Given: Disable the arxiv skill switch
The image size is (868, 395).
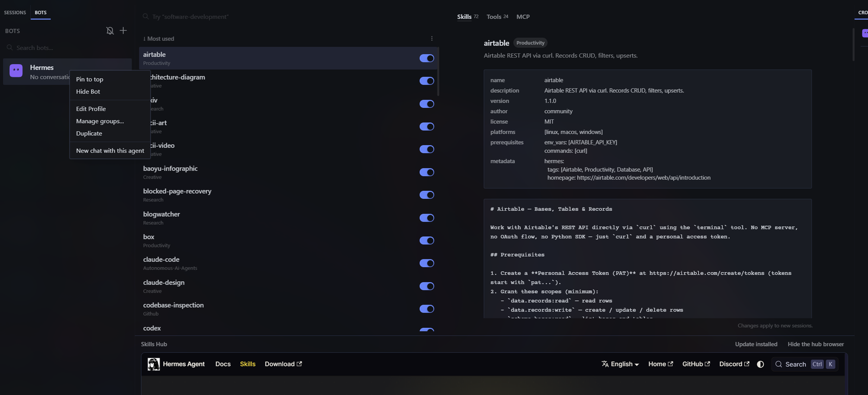Looking at the screenshot, I should 427,103.
